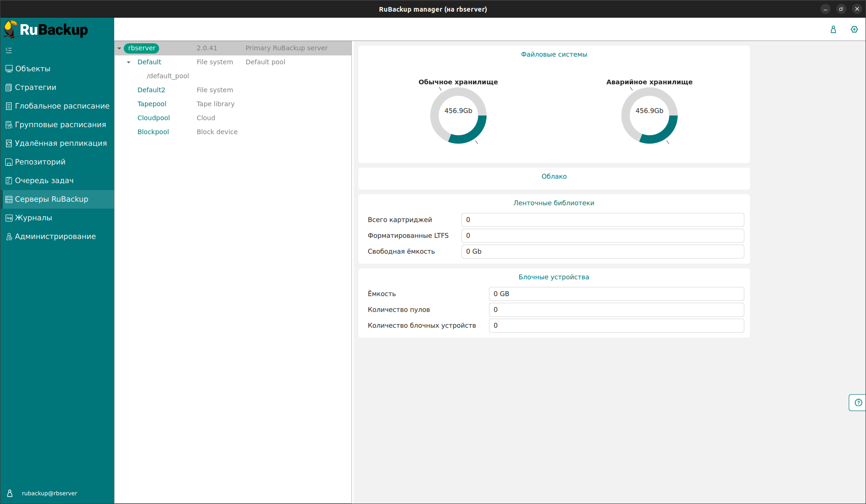Click the Журналы log icon
The image size is (866, 504).
[x=9, y=218]
